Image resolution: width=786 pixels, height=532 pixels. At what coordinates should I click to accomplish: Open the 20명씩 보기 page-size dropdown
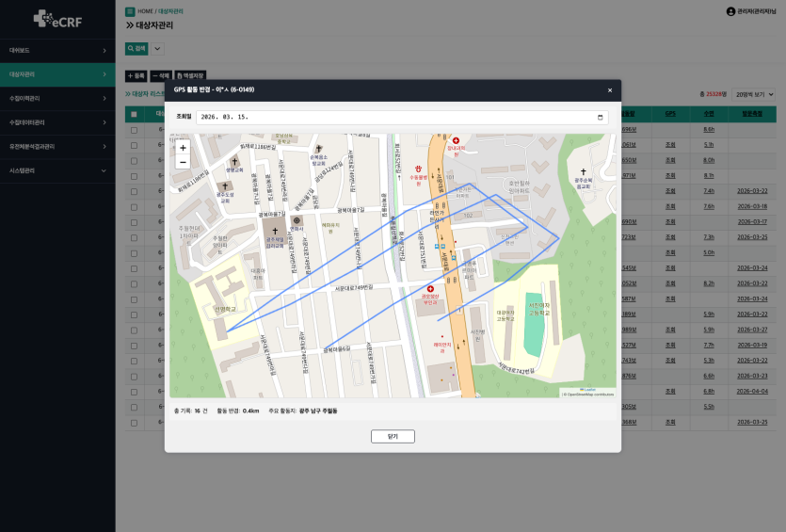(754, 94)
